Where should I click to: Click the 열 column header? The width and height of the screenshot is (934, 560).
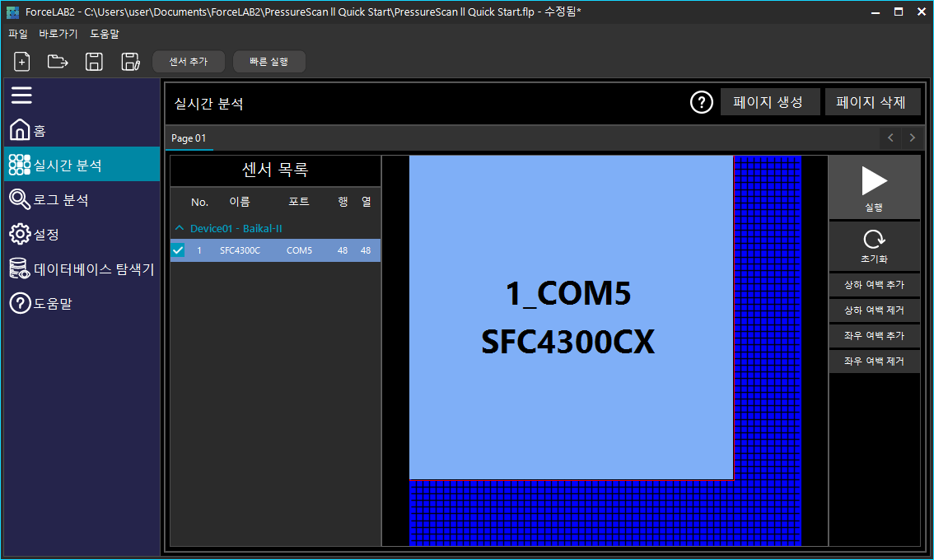pyautogui.click(x=366, y=202)
